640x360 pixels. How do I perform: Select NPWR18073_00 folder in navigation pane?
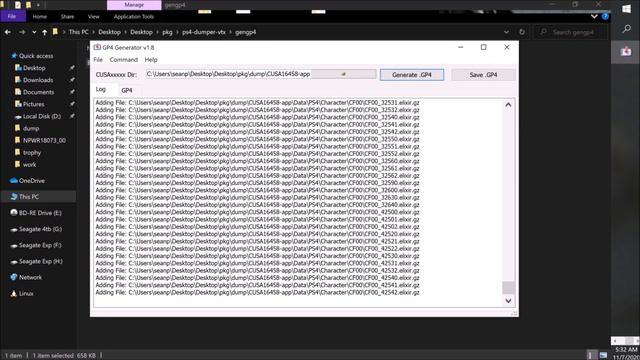pos(44,140)
